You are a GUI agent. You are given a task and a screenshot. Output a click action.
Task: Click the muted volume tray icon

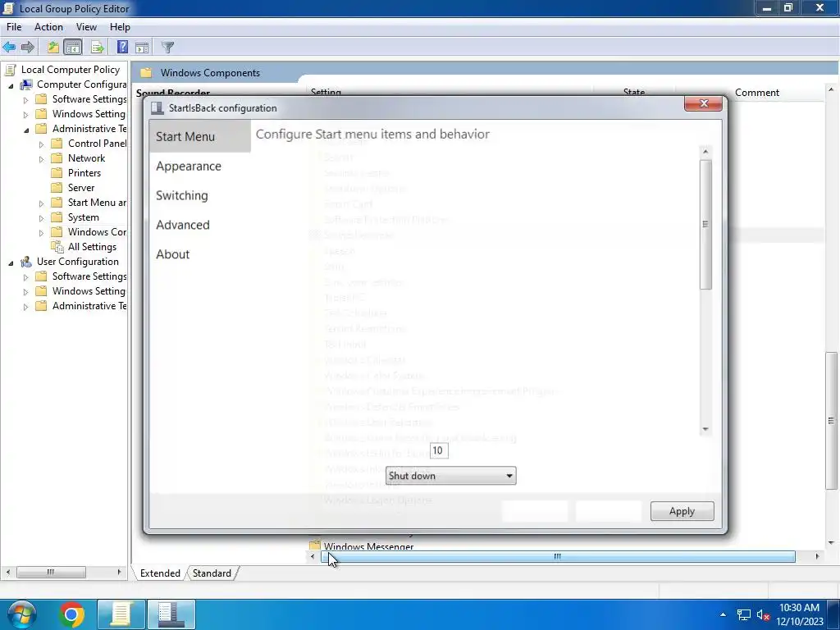click(764, 614)
